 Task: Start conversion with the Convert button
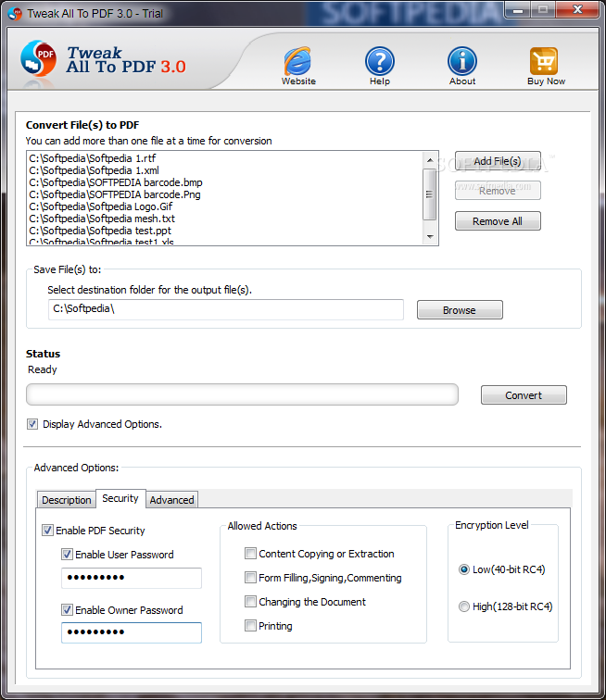(x=524, y=395)
